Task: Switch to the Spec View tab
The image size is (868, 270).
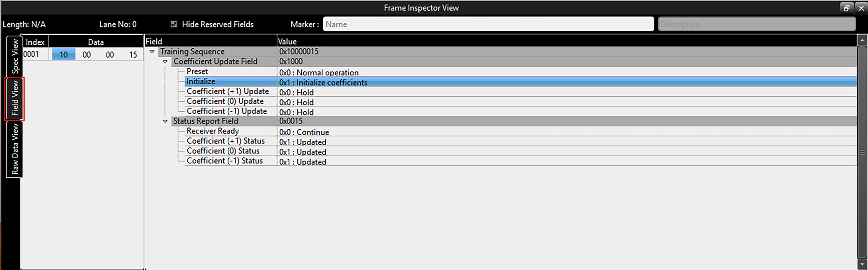Action: point(14,56)
